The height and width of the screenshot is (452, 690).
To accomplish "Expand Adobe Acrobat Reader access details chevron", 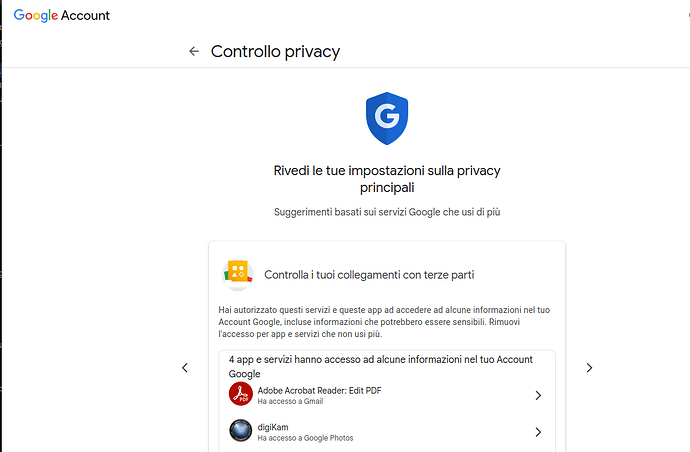I will [538, 395].
